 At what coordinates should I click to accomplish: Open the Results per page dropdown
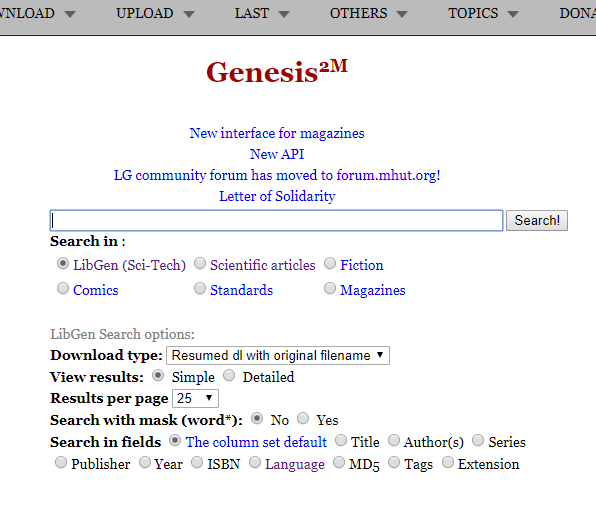(195, 398)
